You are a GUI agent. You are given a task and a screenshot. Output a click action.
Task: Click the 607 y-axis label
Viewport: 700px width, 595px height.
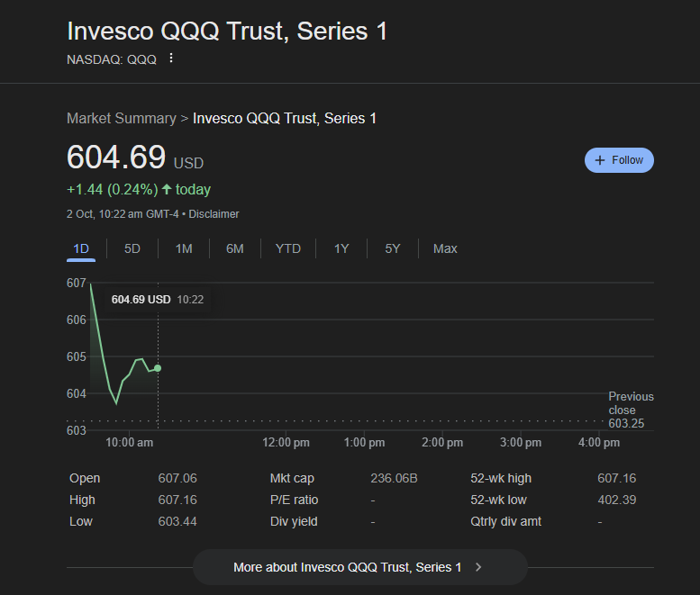click(77, 283)
